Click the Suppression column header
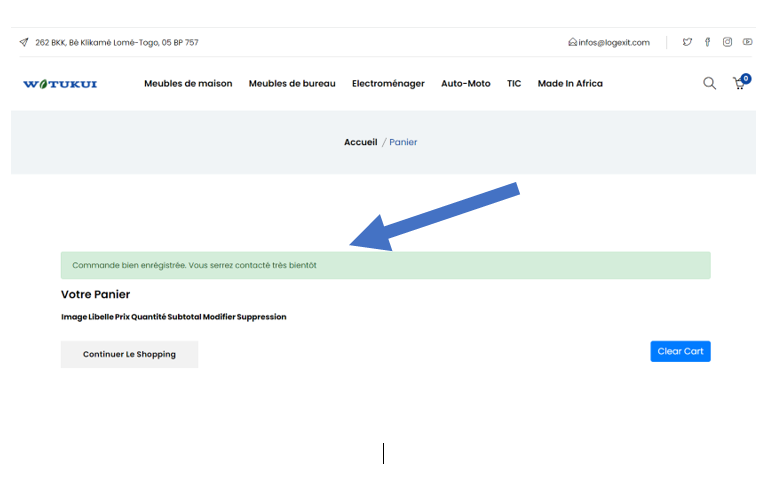This screenshot has height=477, width=772. (261, 317)
